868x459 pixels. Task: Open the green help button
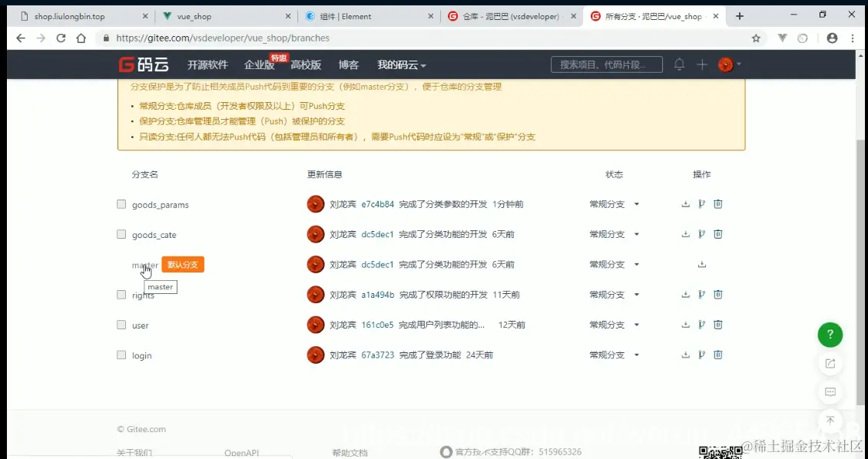coord(830,335)
